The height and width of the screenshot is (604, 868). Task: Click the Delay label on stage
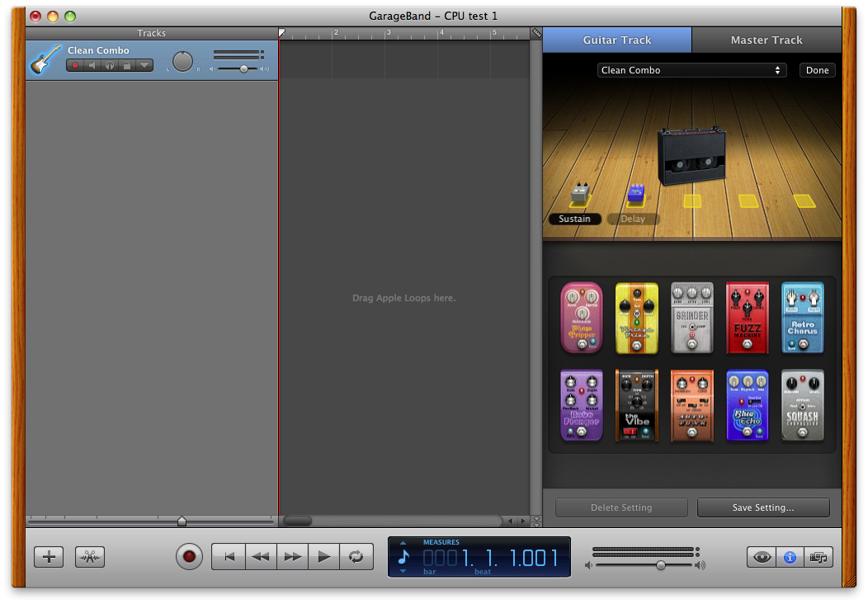[633, 219]
